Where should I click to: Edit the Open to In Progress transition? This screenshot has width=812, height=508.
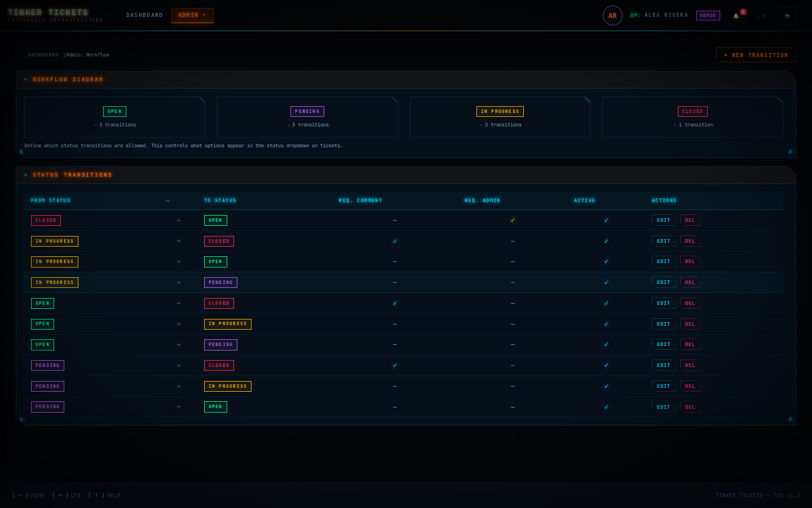tap(664, 324)
